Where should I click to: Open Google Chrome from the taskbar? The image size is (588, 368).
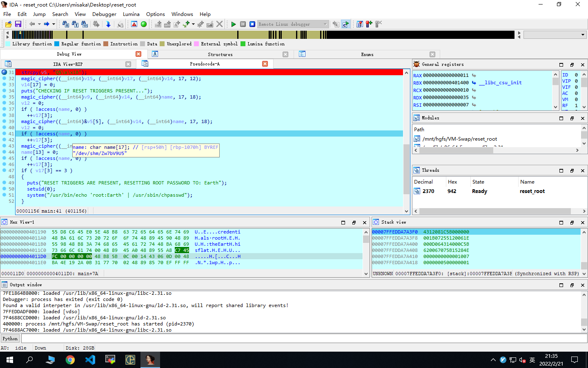70,360
